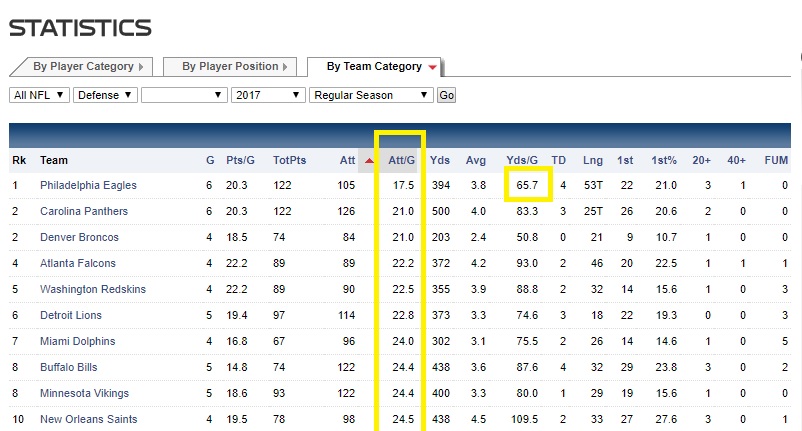
Task: Open the Defense category dropdown
Action: pyautogui.click(x=104, y=95)
